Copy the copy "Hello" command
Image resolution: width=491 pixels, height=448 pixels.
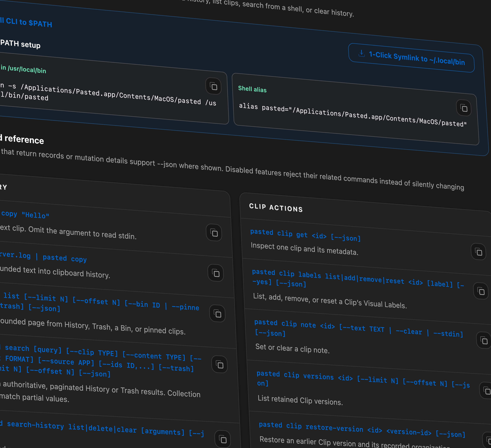214,233
